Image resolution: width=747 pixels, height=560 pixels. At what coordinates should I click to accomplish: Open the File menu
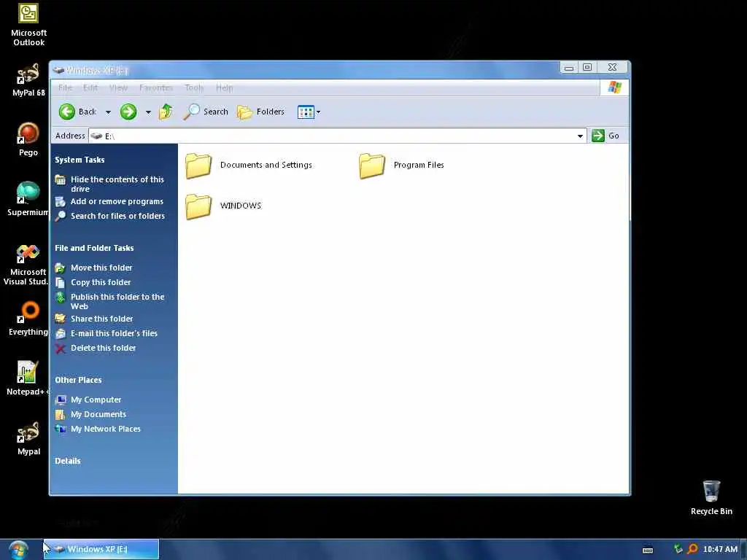coord(65,87)
